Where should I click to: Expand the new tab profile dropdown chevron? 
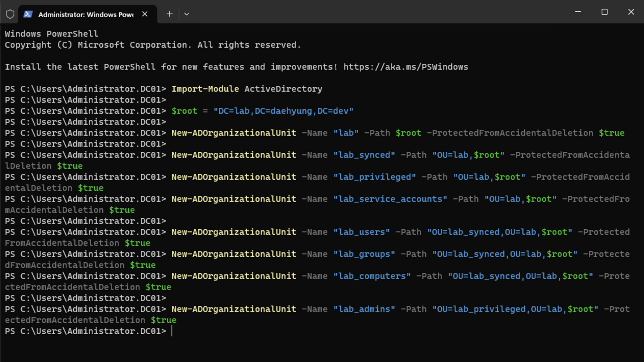pyautogui.click(x=187, y=14)
